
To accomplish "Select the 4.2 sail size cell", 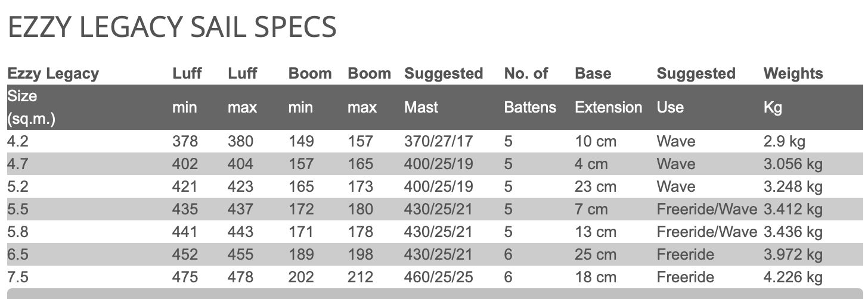I will pyautogui.click(x=18, y=142).
